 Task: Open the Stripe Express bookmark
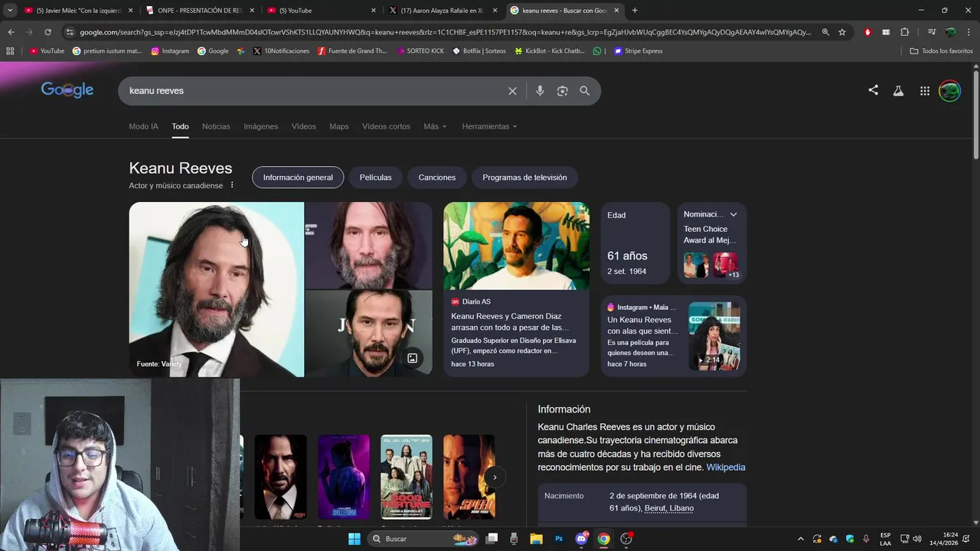[639, 51]
